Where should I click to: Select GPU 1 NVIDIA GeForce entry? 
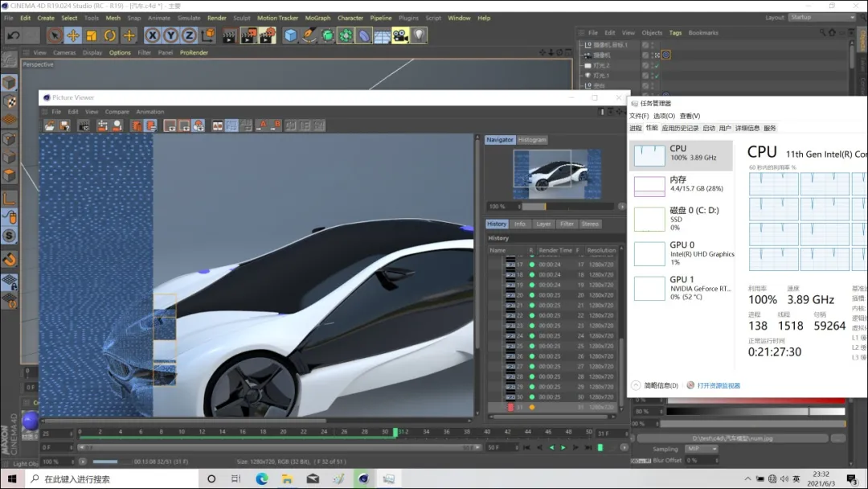click(682, 287)
